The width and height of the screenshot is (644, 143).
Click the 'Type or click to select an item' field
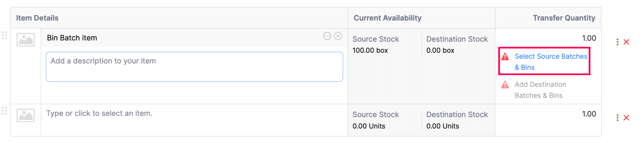point(190,113)
